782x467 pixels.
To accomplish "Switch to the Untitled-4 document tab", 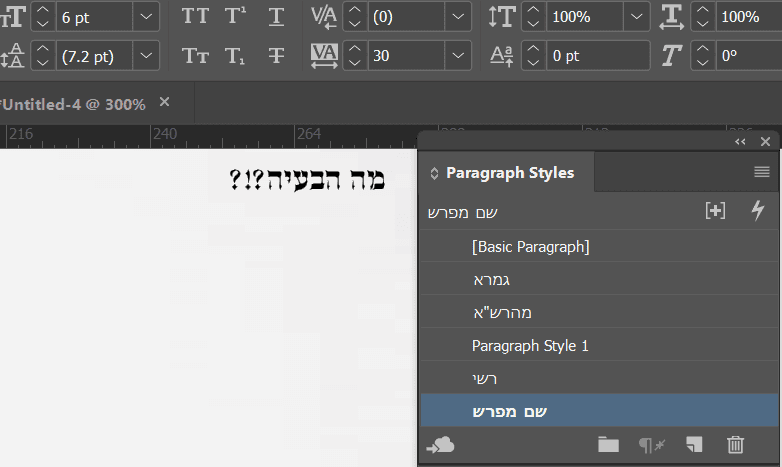I will (75, 104).
